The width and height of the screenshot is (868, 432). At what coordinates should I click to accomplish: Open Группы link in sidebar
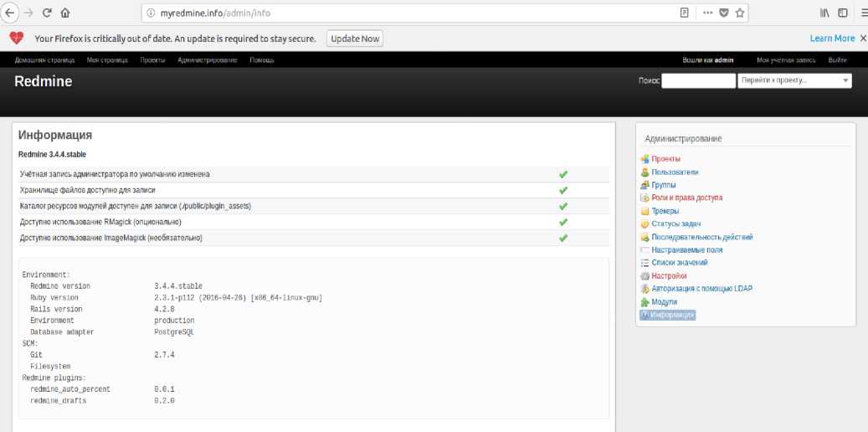tap(664, 185)
